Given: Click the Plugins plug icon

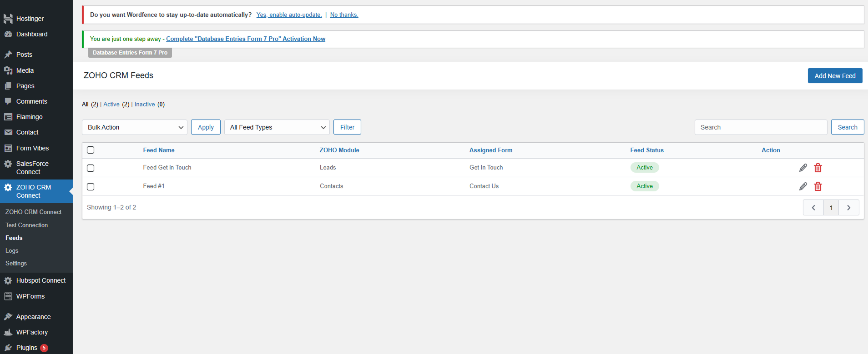Looking at the screenshot, I should pos(8,348).
